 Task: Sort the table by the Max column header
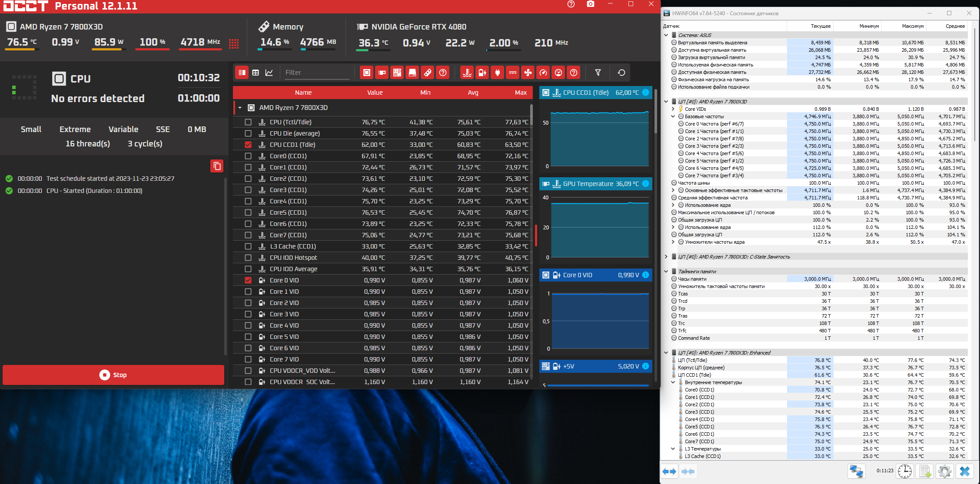click(520, 93)
